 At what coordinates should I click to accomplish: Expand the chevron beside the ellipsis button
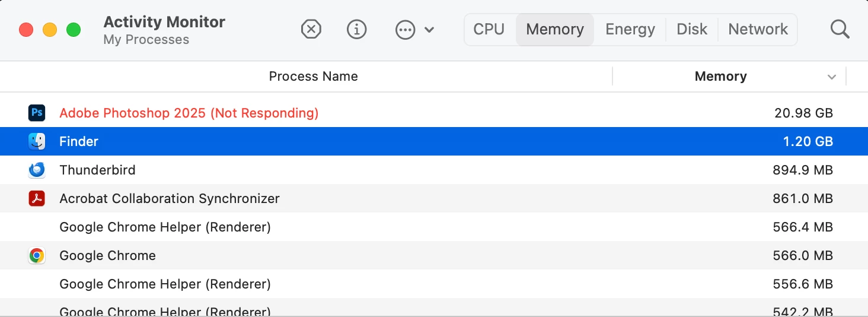click(429, 30)
